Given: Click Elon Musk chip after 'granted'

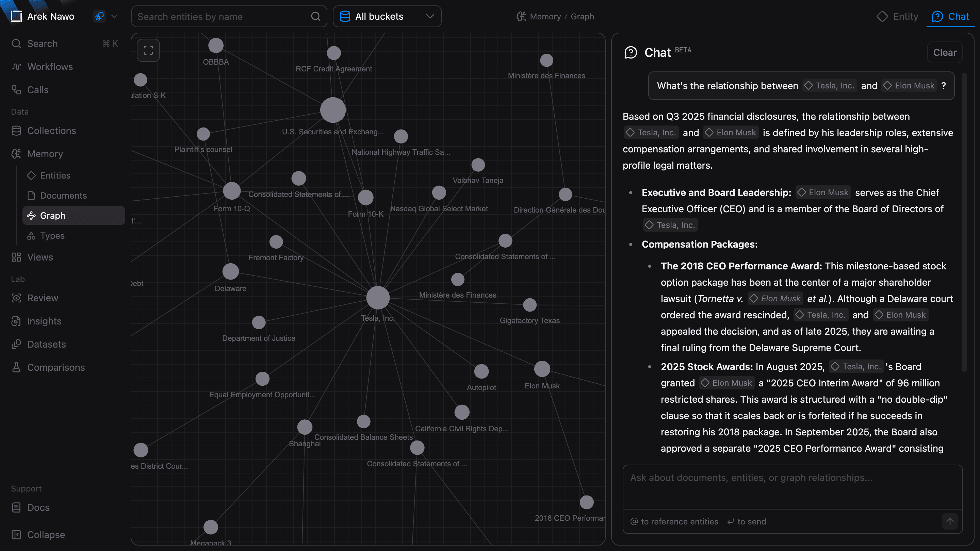Looking at the screenshot, I should coord(726,383).
